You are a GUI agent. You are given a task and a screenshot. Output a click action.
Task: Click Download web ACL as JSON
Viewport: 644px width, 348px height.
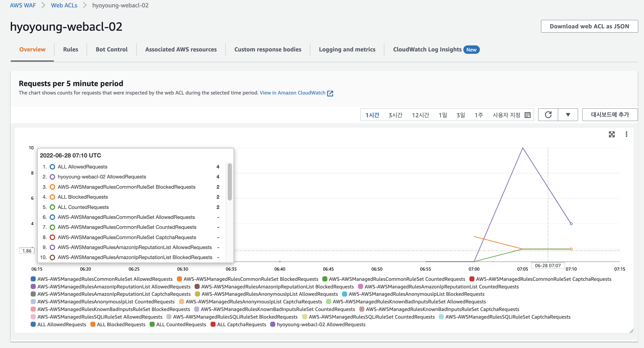click(589, 26)
